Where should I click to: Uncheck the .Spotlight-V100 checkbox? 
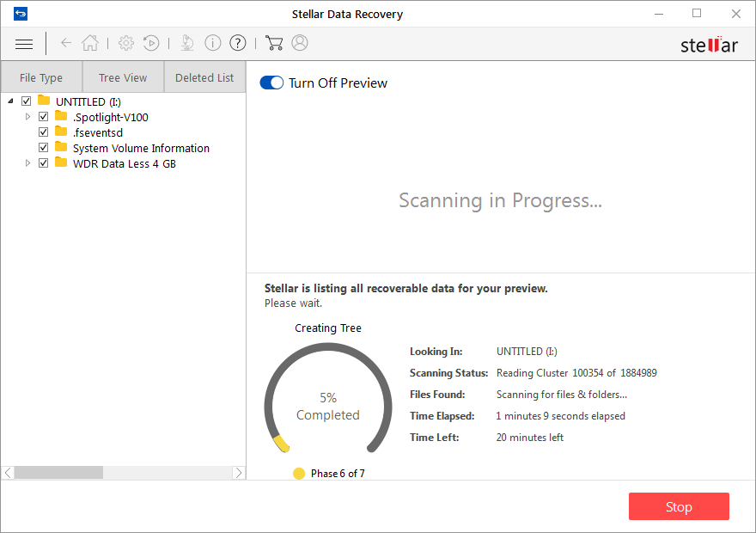coord(44,116)
